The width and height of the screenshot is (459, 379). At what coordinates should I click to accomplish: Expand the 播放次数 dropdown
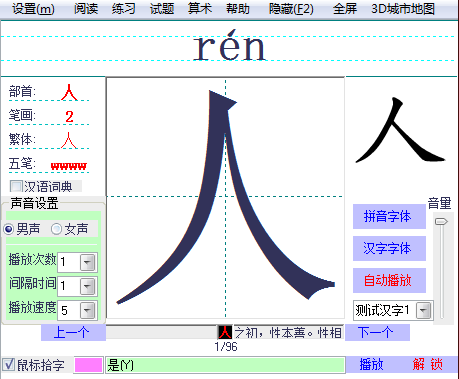[x=88, y=262]
